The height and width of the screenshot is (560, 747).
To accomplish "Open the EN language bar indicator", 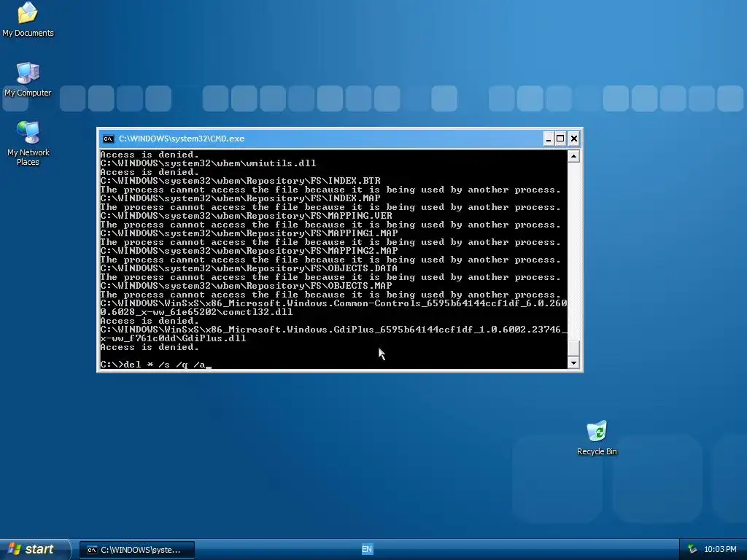I will (x=367, y=549).
